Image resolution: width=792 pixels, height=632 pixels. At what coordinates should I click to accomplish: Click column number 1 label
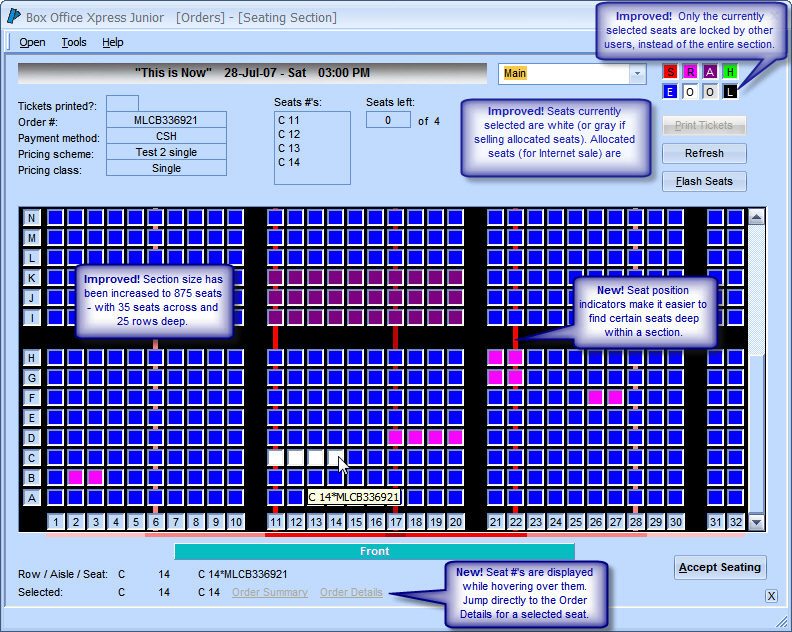tap(56, 522)
